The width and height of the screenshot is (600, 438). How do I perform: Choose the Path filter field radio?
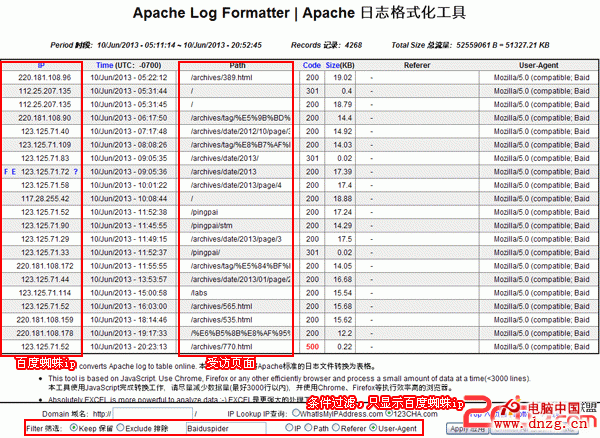308,428
